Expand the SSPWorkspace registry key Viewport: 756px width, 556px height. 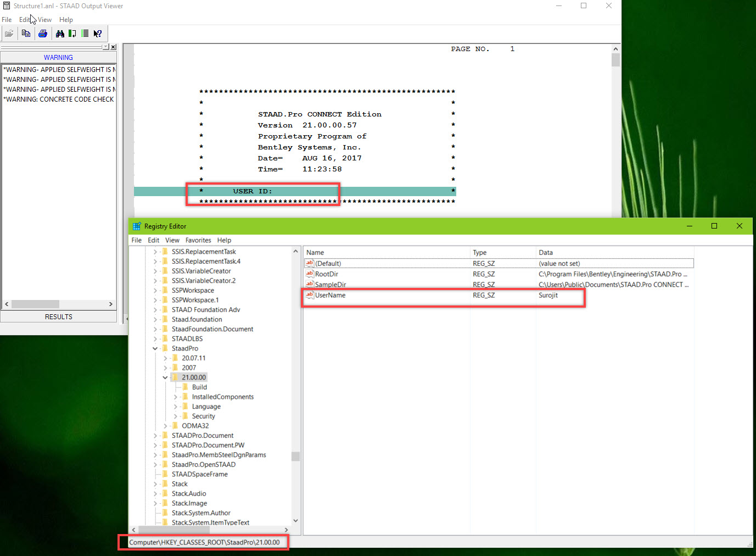(155, 290)
